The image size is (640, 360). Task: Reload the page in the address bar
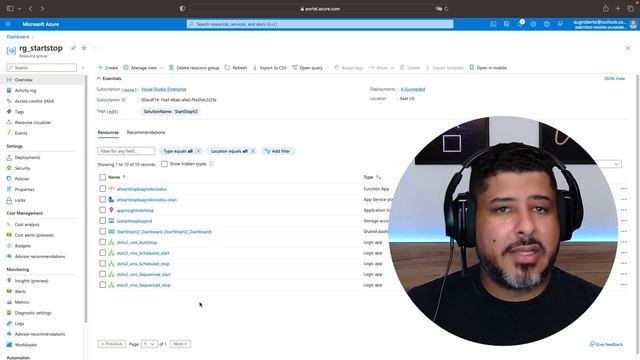point(446,9)
